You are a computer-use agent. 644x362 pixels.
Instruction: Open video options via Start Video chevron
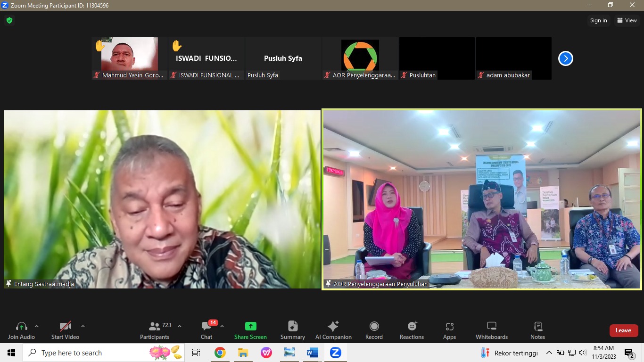pos(83,325)
